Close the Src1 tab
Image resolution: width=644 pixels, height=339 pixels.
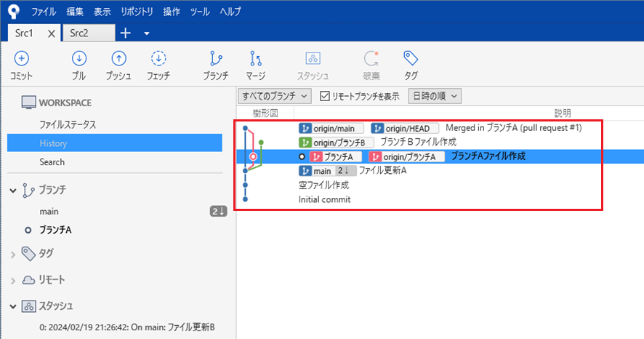point(52,33)
